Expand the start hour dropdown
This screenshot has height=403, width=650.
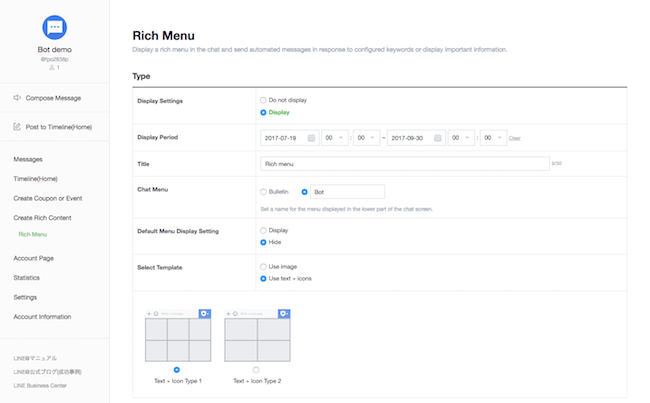[335, 138]
